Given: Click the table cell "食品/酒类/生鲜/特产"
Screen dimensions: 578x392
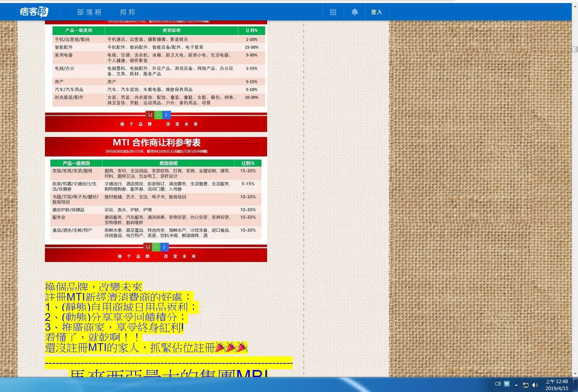Looking at the screenshot, I should click(72, 230).
